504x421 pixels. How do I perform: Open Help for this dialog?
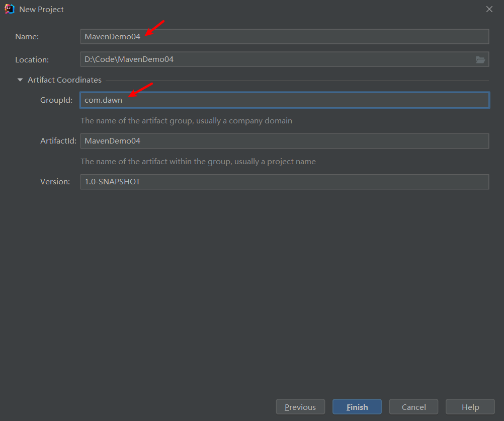(x=470, y=407)
